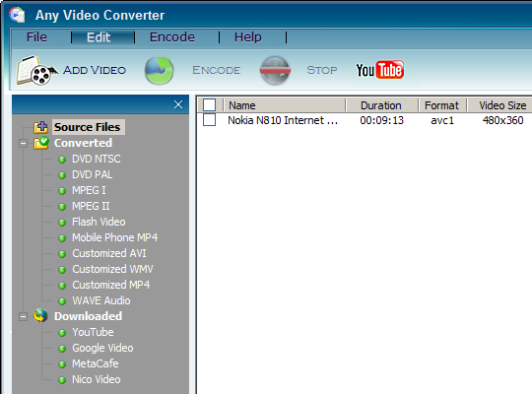Click the Source Files folder icon

[40, 127]
